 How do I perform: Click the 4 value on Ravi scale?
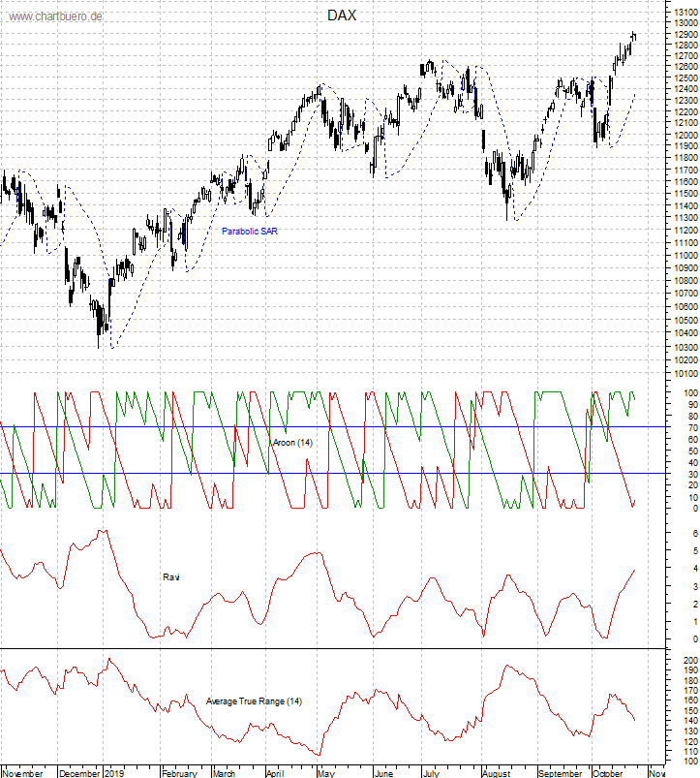[x=695, y=568]
